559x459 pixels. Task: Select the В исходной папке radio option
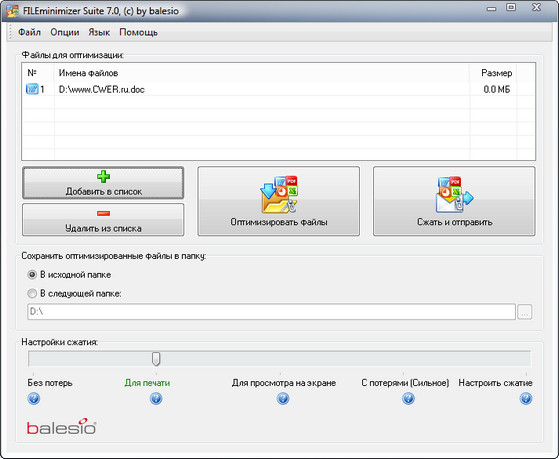tap(32, 275)
